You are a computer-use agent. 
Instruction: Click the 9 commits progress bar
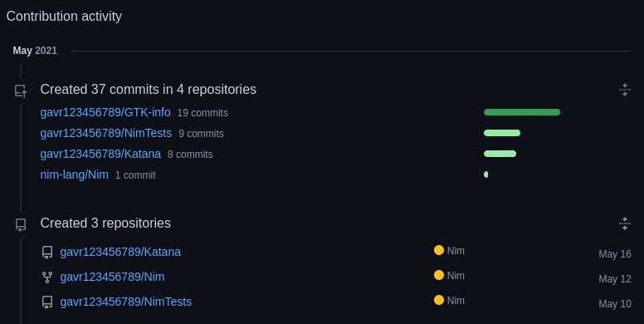(x=502, y=133)
